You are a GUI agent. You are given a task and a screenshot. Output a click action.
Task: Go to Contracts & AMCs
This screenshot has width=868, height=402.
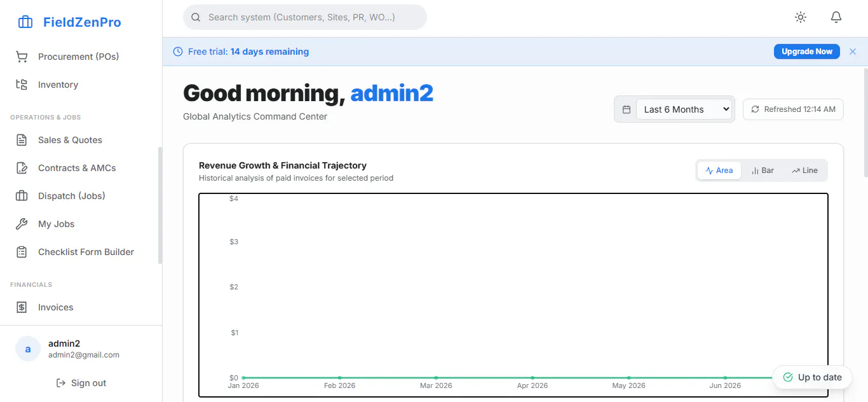[x=79, y=168]
